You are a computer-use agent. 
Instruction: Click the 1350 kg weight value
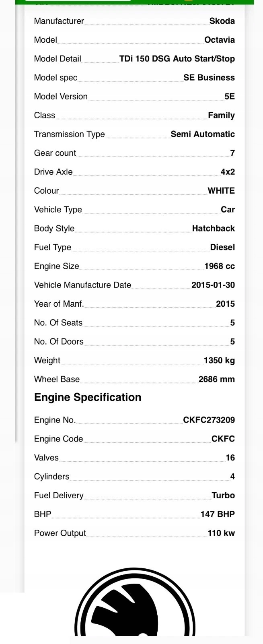click(219, 360)
